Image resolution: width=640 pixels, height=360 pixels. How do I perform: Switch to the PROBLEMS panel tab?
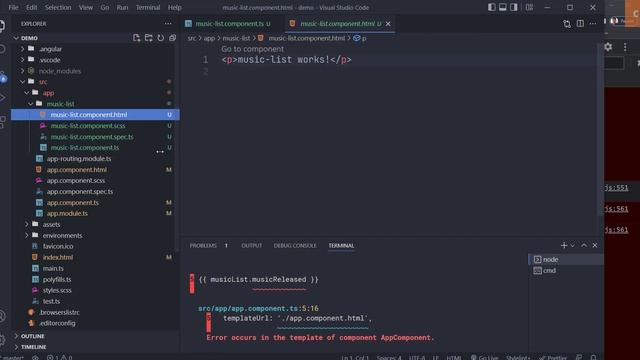203,246
